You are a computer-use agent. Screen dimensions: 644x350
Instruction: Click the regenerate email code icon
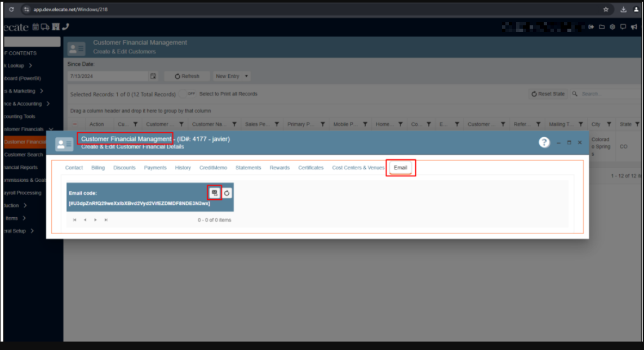227,193
